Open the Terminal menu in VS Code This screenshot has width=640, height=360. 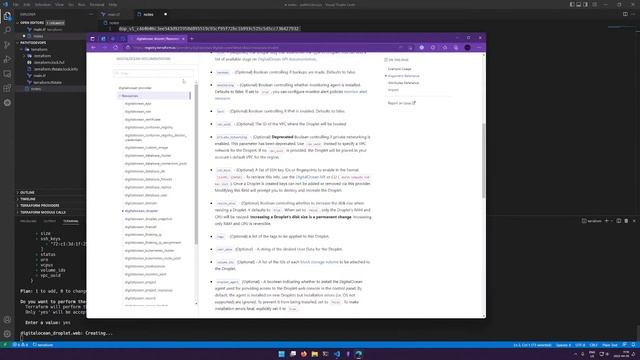point(97,4)
